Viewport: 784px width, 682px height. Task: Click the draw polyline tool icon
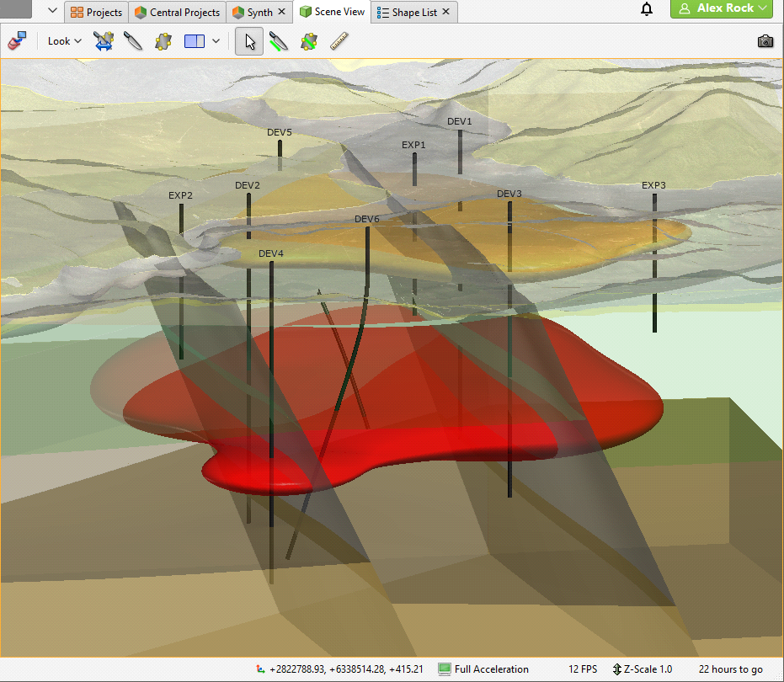(279, 40)
